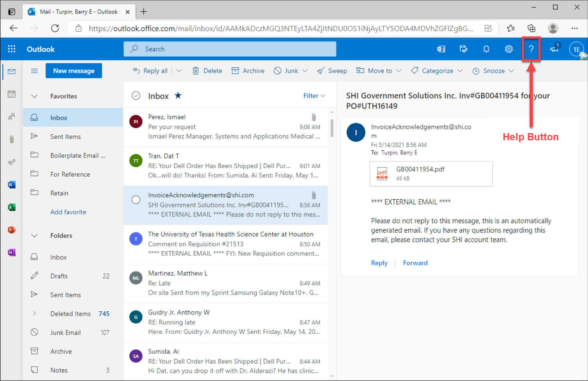Expand the Deleted Items folder
The width and height of the screenshot is (588, 381).
(34, 313)
